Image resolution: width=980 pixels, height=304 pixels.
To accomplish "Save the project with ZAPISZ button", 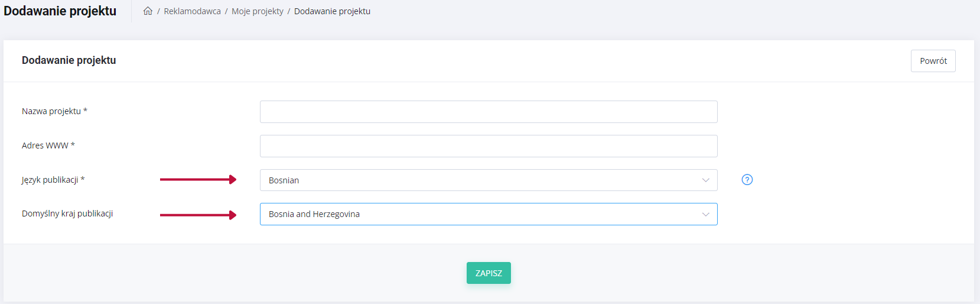I will pyautogui.click(x=489, y=273).
